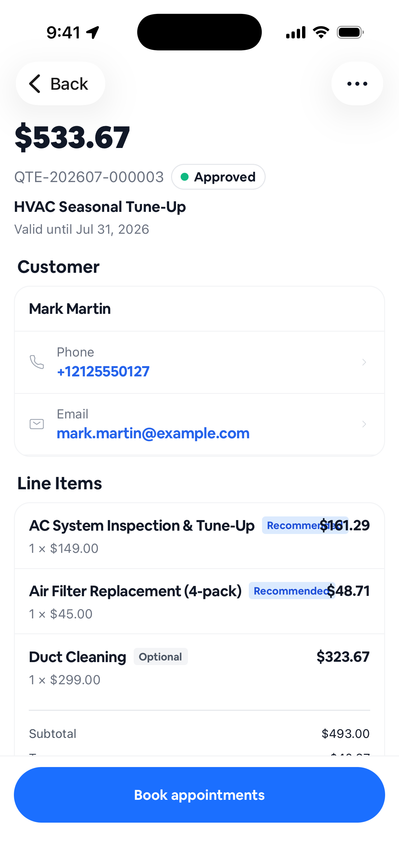
Task: Tap the Optional tag on Duct Cleaning
Action: click(160, 657)
